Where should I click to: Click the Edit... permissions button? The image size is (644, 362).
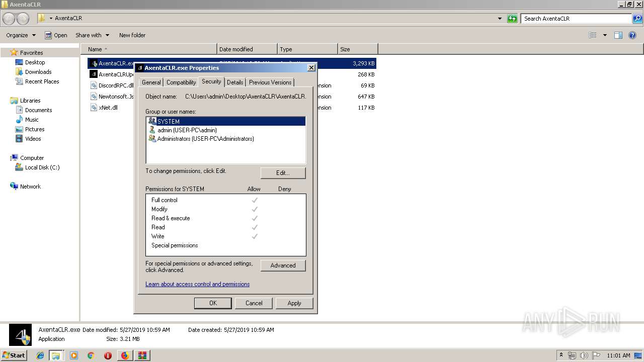coord(283,173)
